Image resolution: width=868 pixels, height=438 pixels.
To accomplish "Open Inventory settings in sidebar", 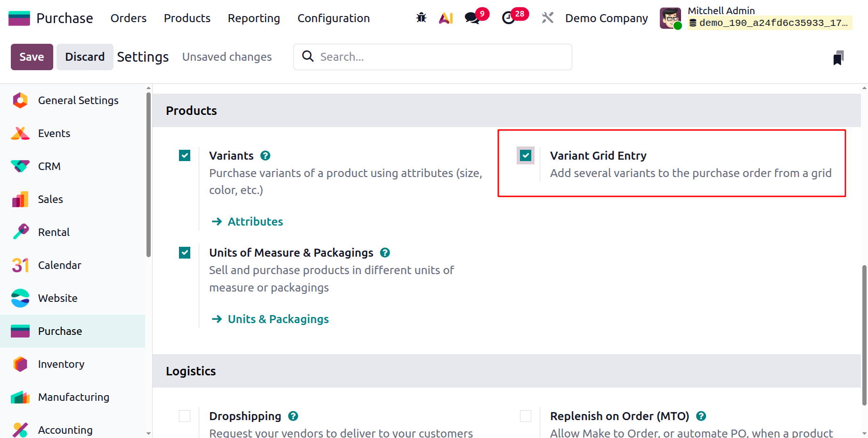I will [x=61, y=364].
